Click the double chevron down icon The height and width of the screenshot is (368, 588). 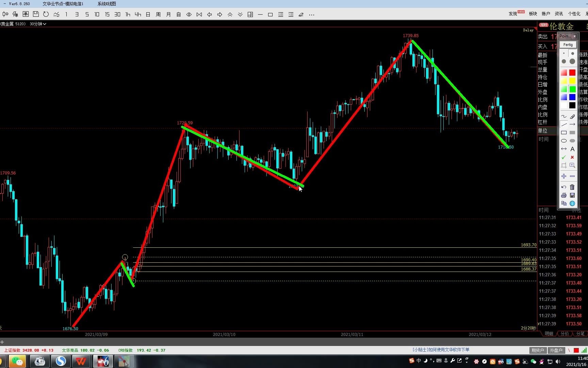(x=240, y=14)
